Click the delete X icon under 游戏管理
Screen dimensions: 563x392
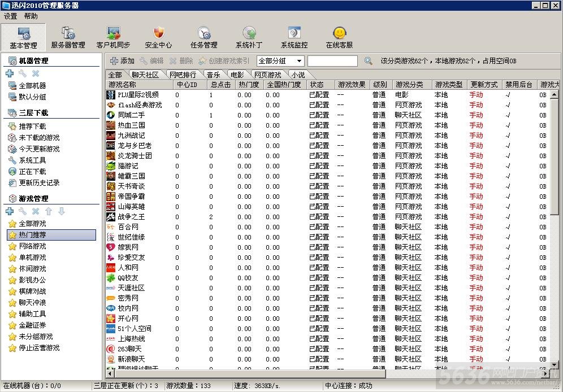pyautogui.click(x=36, y=211)
